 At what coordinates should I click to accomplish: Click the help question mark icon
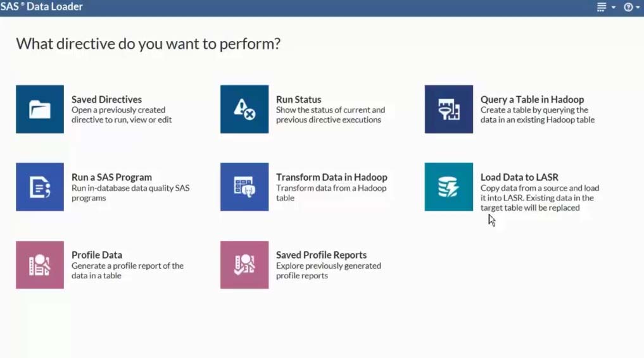pyautogui.click(x=628, y=7)
